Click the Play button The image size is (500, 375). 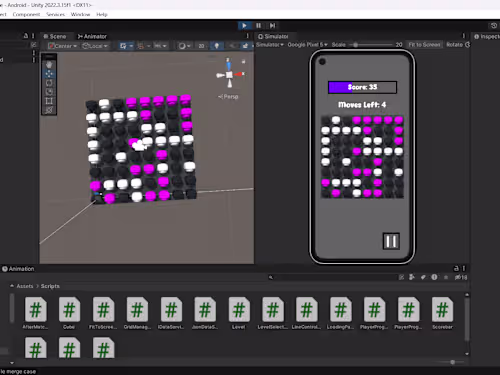[244, 25]
